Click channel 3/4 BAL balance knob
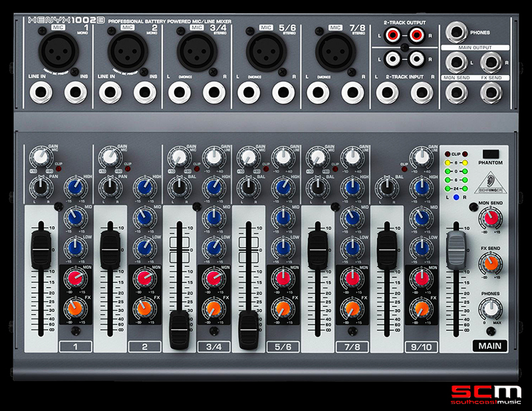The width and height of the screenshot is (532, 411). coord(180,188)
